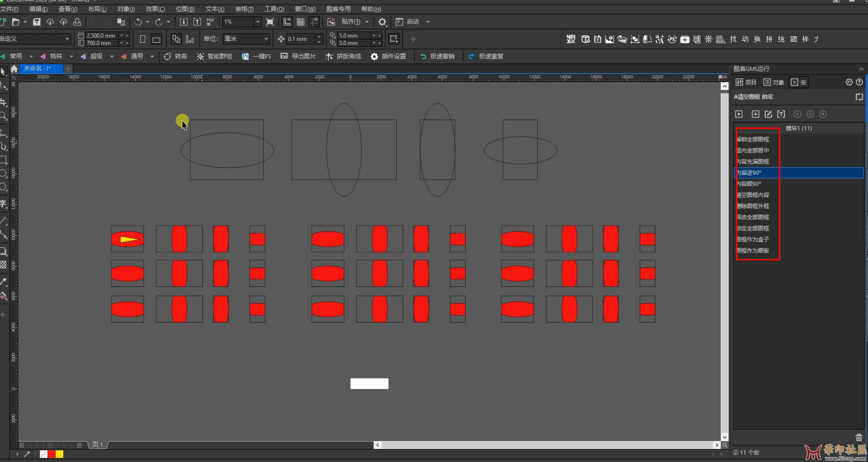
Task: Expand the 特殊 plugin dropdown arrow
Action: [x=71, y=57]
